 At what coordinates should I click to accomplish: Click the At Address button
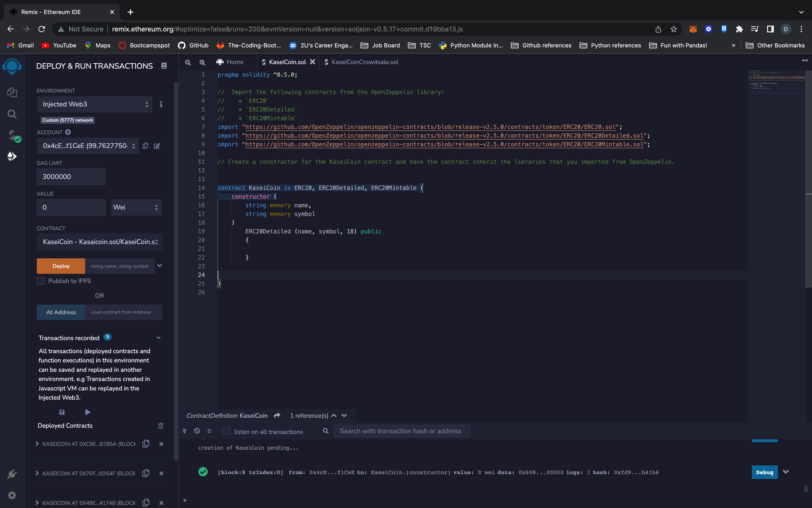click(x=61, y=312)
